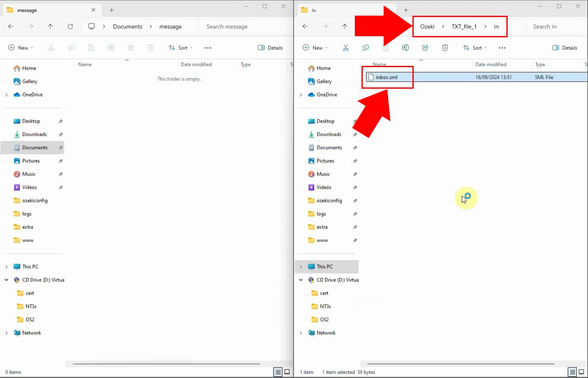Click the 'Search in' field
This screenshot has height=378, width=588.
coord(557,27)
